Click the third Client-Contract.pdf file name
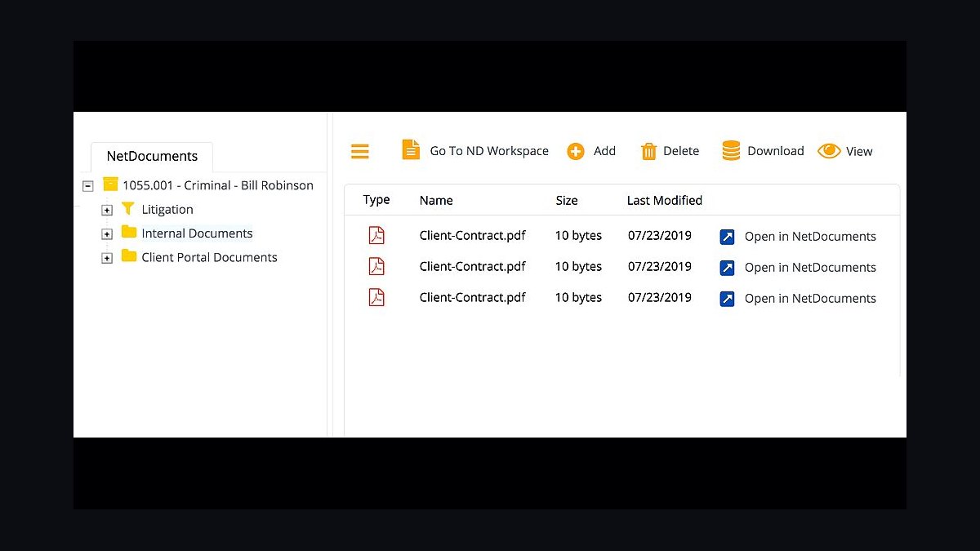 [473, 298]
